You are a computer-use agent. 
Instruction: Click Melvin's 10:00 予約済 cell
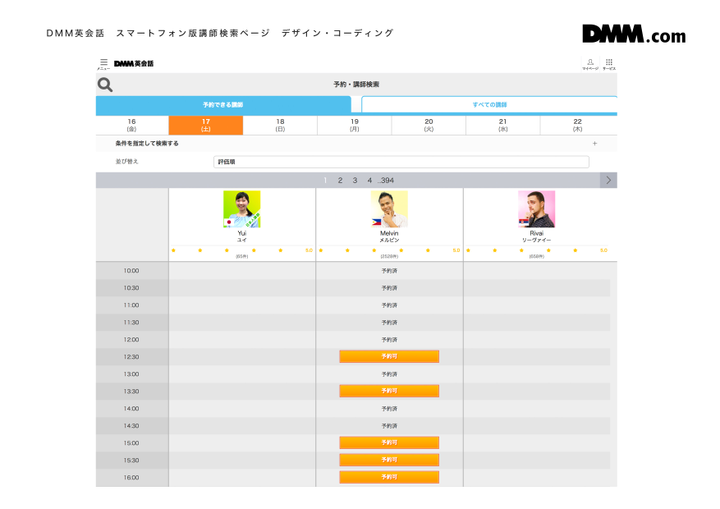click(389, 271)
